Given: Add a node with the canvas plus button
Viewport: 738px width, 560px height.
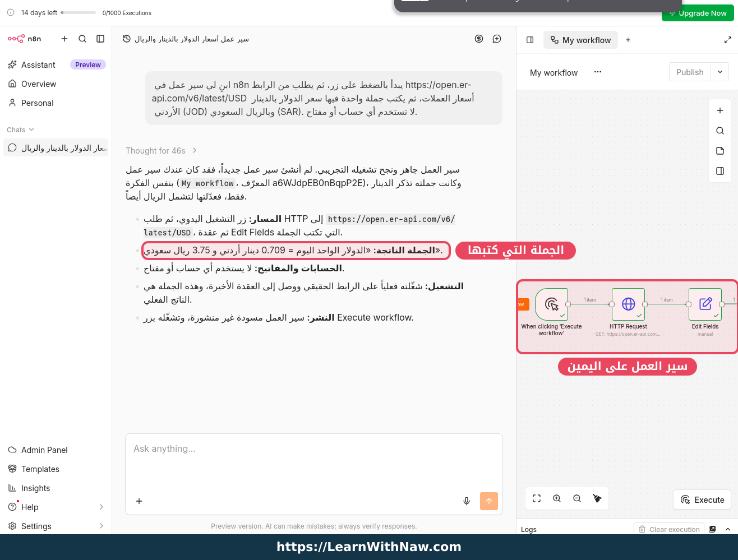Looking at the screenshot, I should (720, 110).
